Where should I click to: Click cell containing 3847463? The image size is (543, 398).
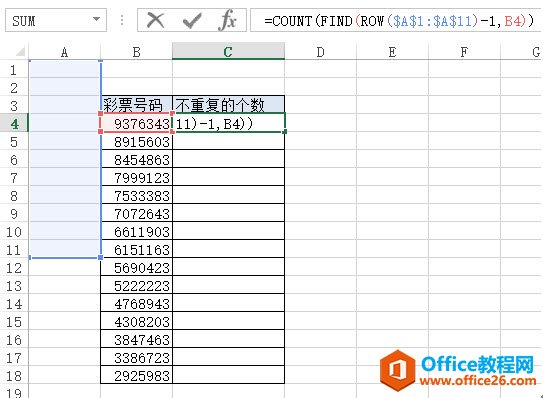click(x=136, y=340)
